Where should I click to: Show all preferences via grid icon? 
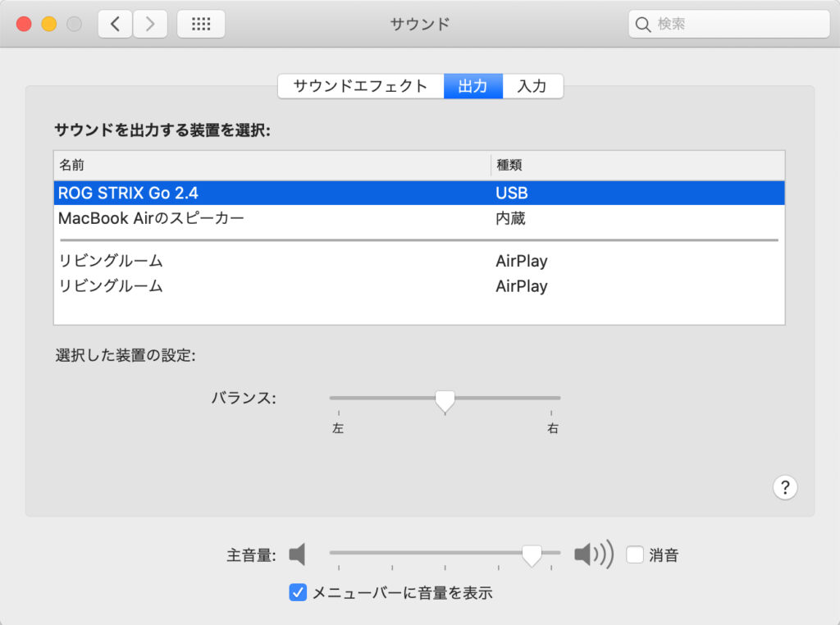pyautogui.click(x=201, y=24)
